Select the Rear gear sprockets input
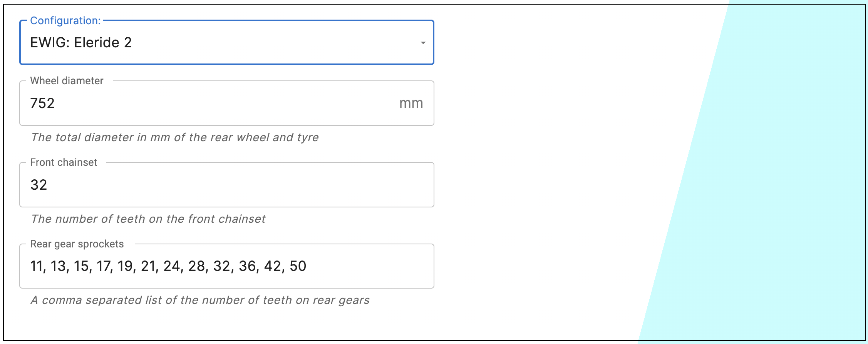868x344 pixels. 193,266
